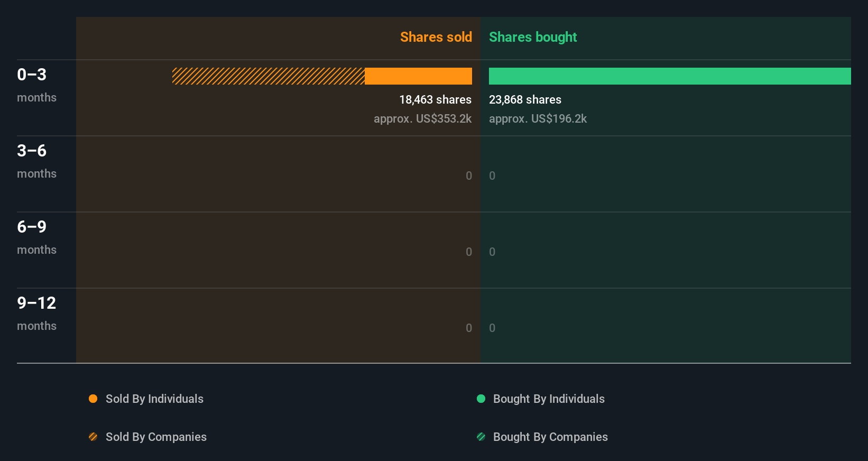Click the 23,868 shares value
The height and width of the screenshot is (461, 868).
point(525,100)
